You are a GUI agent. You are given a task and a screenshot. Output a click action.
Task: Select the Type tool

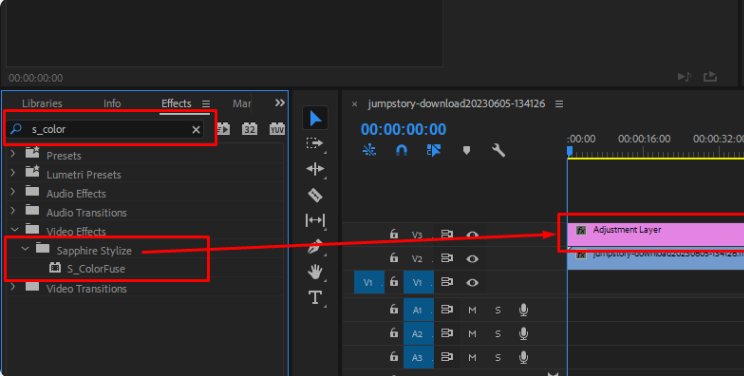coord(315,298)
